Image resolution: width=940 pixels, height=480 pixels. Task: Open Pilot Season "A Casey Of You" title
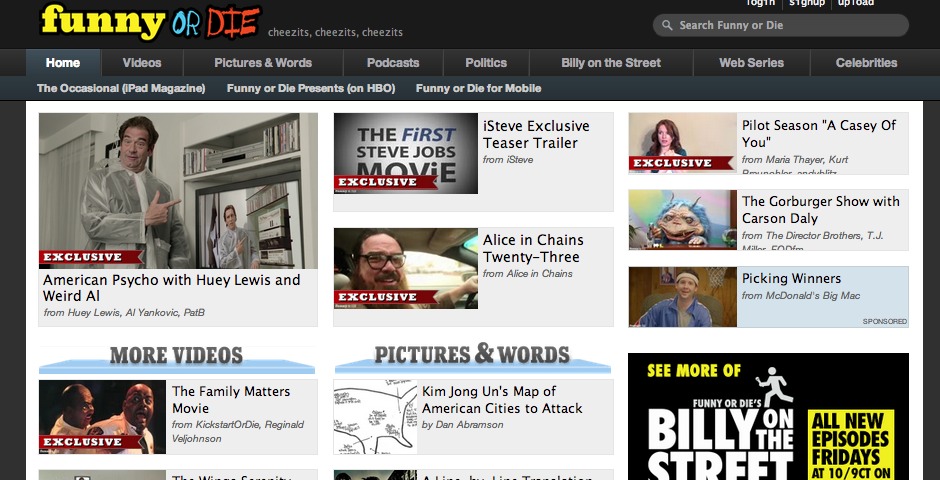pyautogui.click(x=819, y=134)
